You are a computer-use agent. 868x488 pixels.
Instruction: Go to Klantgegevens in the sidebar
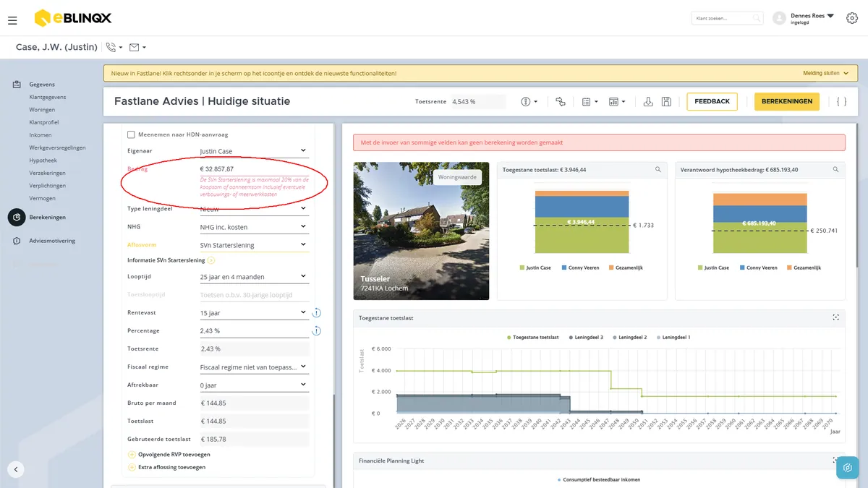coord(48,97)
